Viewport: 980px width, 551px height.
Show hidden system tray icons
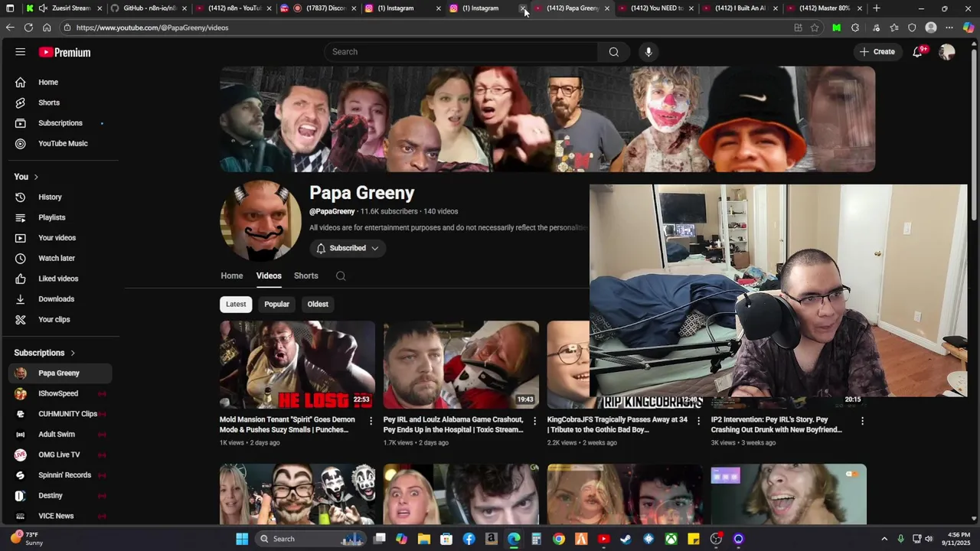coord(884,539)
